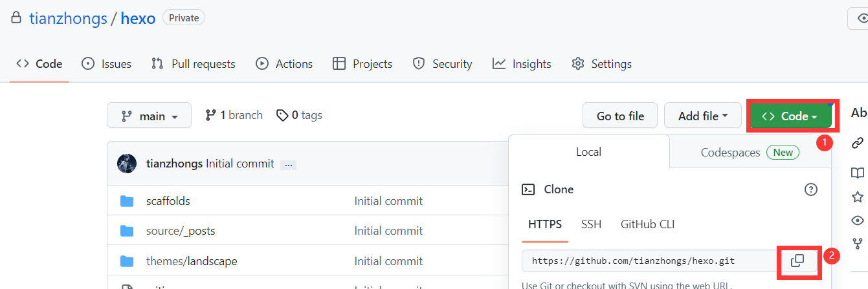The image size is (868, 289).
Task: Open the green Code dropdown
Action: 789,116
